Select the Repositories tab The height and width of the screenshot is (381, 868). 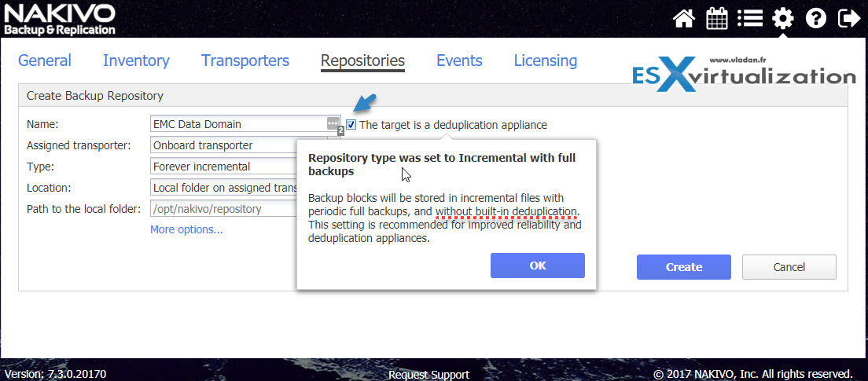[362, 60]
